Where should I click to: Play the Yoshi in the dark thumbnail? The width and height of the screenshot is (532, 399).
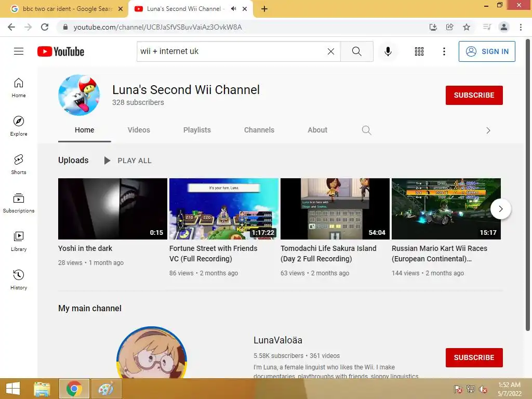(113, 209)
